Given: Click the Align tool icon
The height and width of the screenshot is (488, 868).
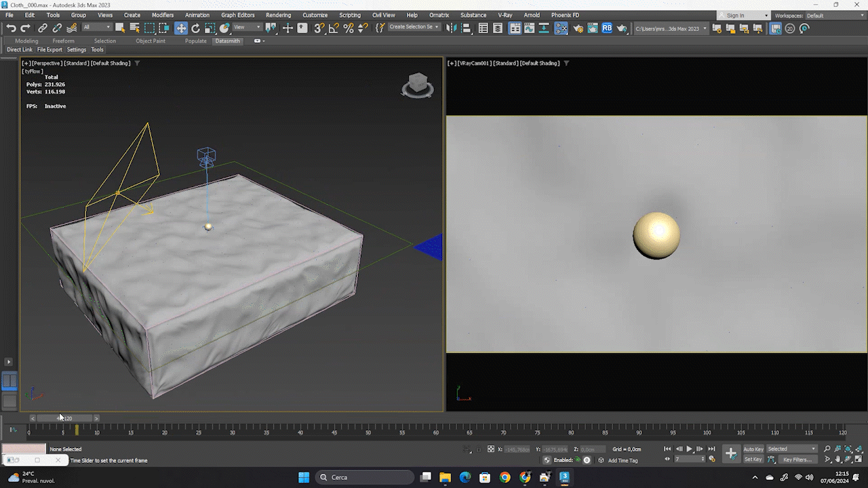Looking at the screenshot, I should pyautogui.click(x=466, y=28).
